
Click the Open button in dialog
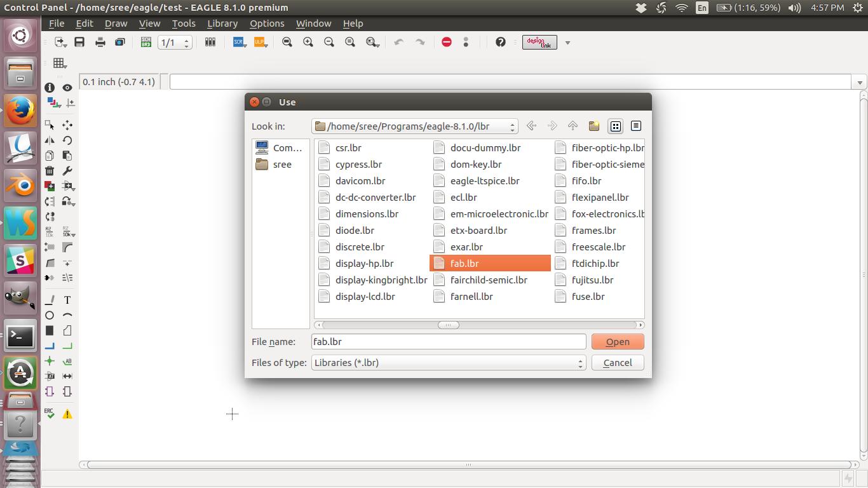(618, 341)
